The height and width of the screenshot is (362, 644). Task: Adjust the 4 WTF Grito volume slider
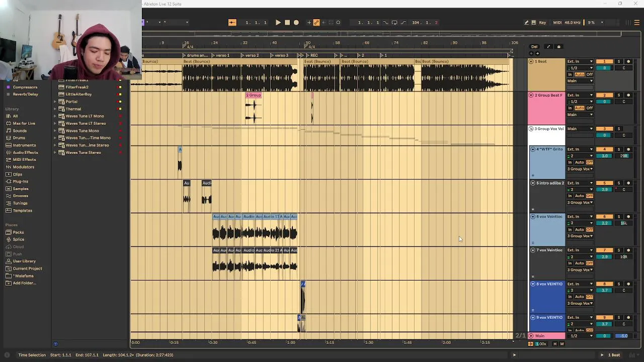(x=604, y=156)
